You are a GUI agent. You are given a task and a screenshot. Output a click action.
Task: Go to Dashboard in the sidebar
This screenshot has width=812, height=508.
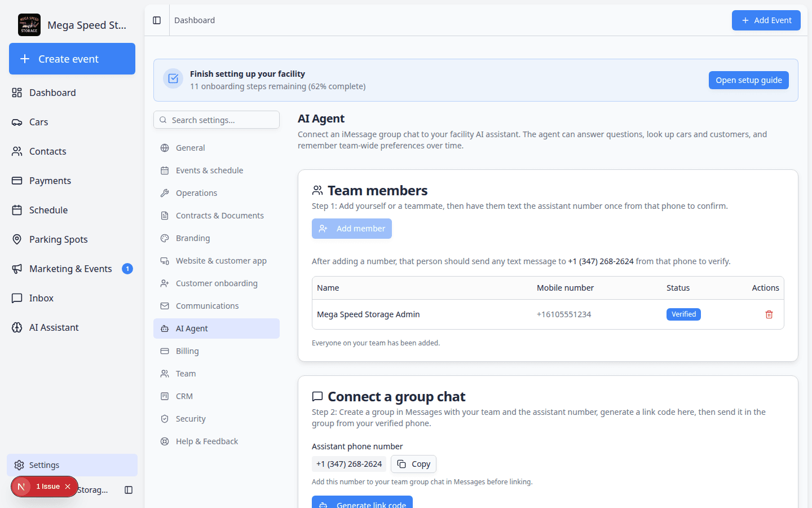coord(72,93)
